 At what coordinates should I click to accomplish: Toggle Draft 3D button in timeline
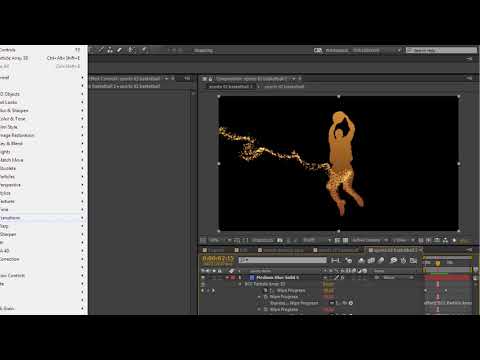[x=349, y=260]
